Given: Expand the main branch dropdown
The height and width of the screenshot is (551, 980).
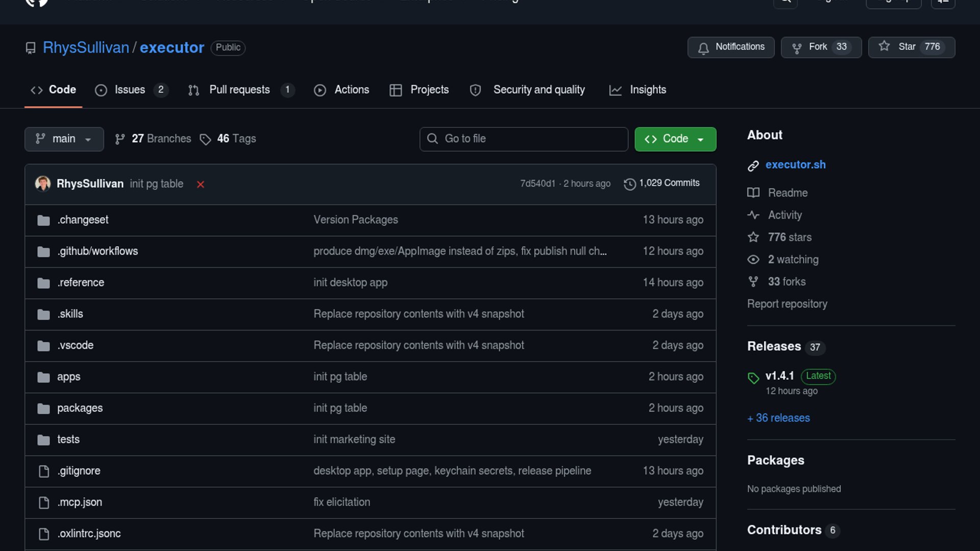Looking at the screenshot, I should 64,139.
